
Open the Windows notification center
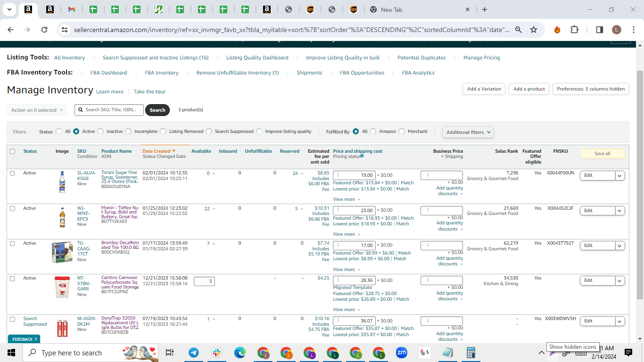click(628, 353)
